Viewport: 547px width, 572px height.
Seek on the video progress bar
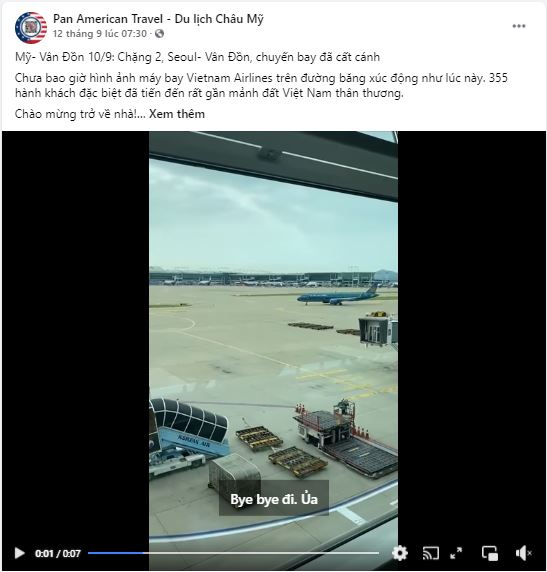pos(234,553)
